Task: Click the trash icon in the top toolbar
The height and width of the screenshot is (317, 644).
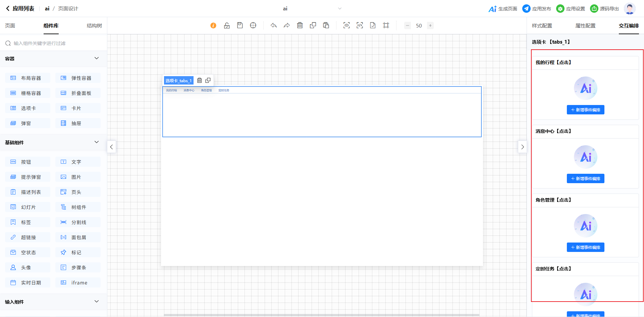Action: (x=300, y=25)
